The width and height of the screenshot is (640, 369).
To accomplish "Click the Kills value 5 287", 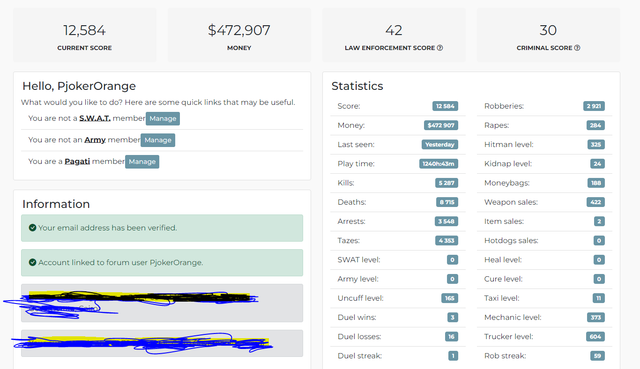I will 447,183.
